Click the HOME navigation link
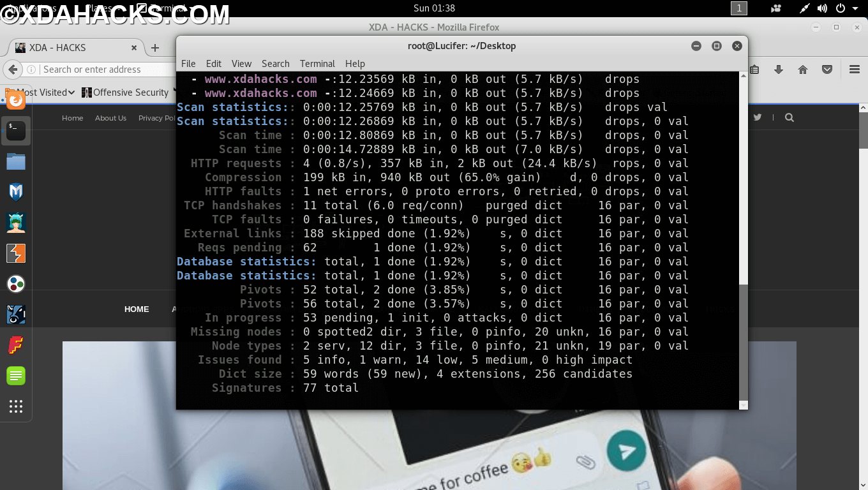The height and width of the screenshot is (490, 868). 136,309
